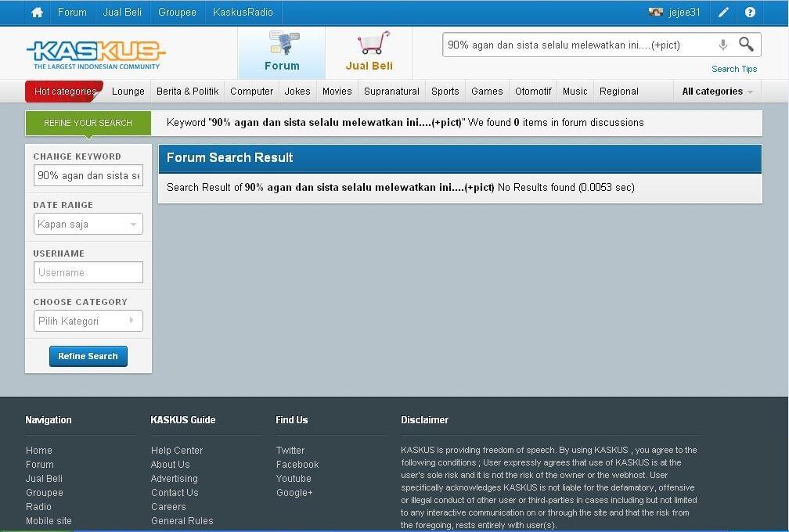Open the General Rules footer link
Viewport: 789px width, 532px height.
point(182,521)
